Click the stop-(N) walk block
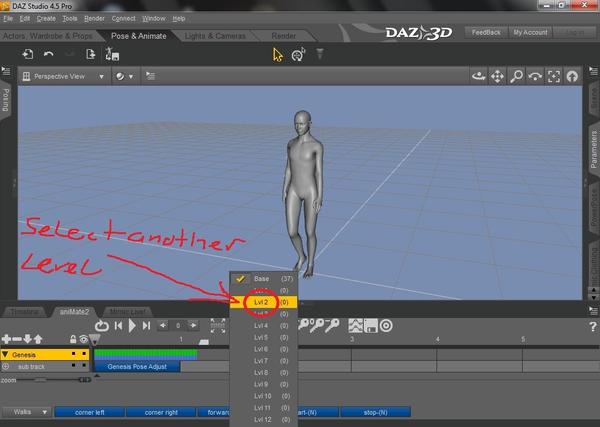 coord(375,412)
